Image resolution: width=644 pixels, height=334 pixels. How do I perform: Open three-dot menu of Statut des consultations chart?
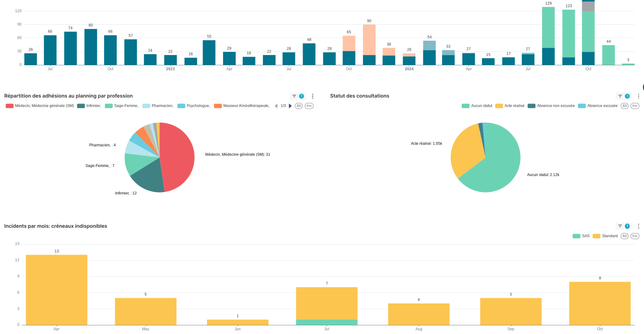click(638, 96)
